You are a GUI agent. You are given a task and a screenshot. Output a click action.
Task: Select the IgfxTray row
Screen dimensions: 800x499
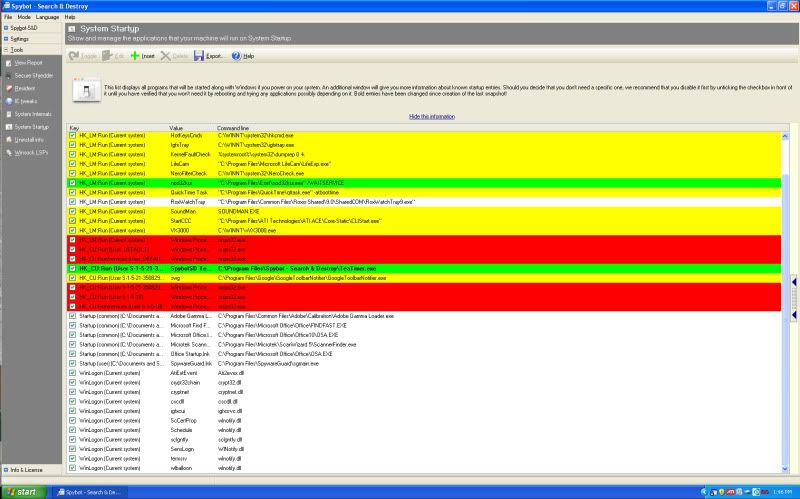pyautogui.click(x=424, y=145)
